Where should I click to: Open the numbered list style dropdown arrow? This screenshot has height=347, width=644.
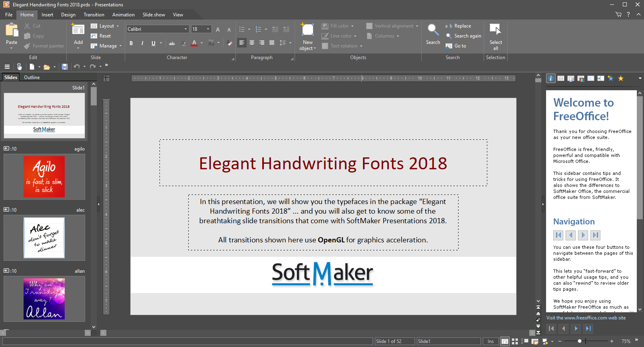point(266,30)
